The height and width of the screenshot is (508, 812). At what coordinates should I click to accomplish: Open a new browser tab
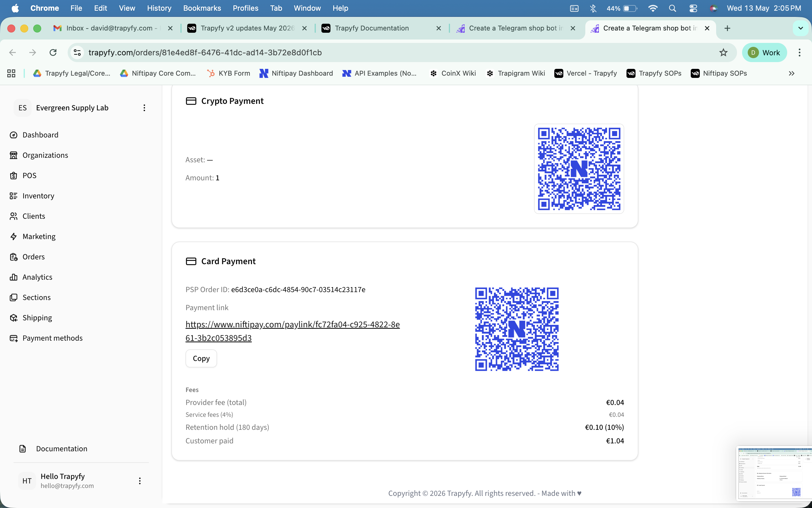(x=727, y=28)
